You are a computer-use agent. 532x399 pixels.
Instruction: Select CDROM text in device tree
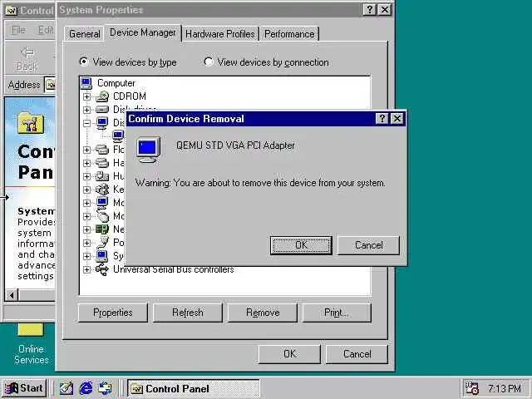pyautogui.click(x=130, y=96)
